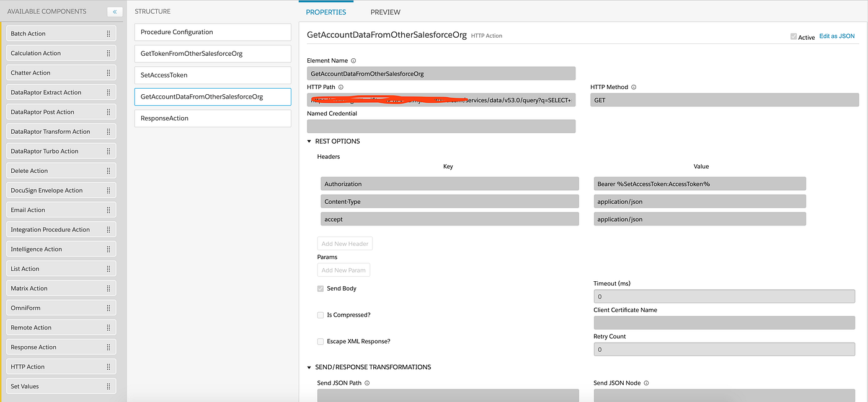Image resolution: width=868 pixels, height=402 pixels.
Task: Toggle the Send Body checkbox
Action: 321,289
